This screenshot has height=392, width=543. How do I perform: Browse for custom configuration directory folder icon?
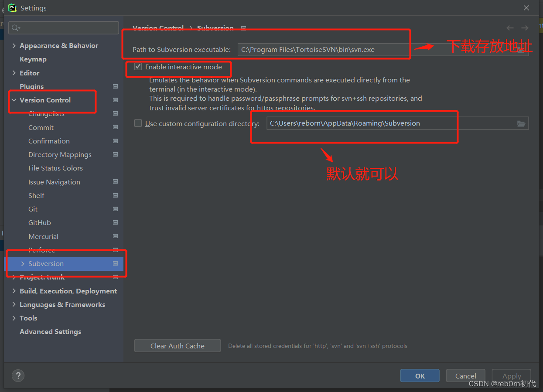pyautogui.click(x=521, y=123)
